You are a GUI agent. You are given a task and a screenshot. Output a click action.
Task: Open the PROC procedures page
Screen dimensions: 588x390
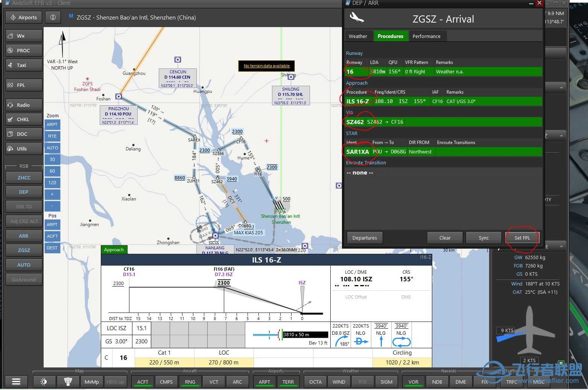tap(23, 50)
